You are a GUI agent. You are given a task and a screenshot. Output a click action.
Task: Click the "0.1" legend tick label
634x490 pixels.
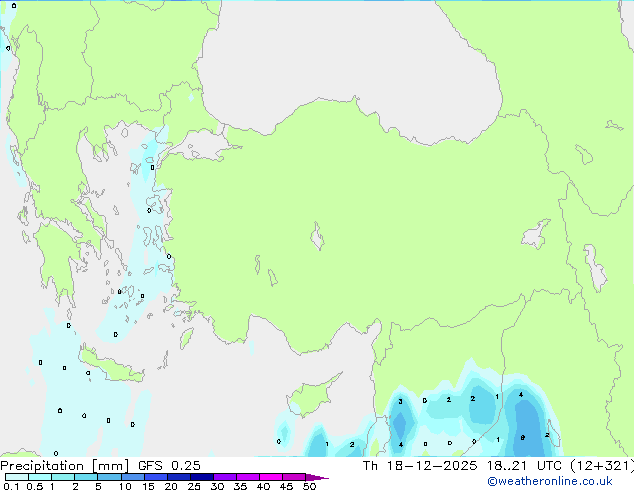point(11,486)
